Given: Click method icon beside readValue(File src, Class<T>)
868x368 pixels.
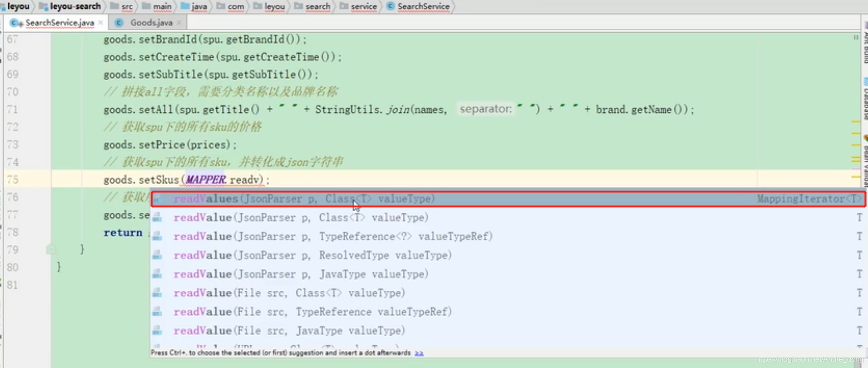Looking at the screenshot, I should pyautogui.click(x=158, y=293).
